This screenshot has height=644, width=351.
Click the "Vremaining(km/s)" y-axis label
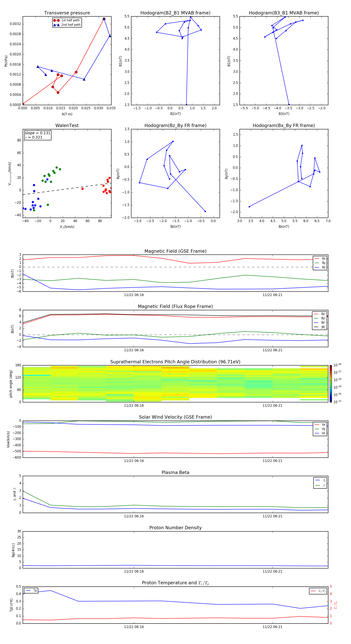pos(10,173)
